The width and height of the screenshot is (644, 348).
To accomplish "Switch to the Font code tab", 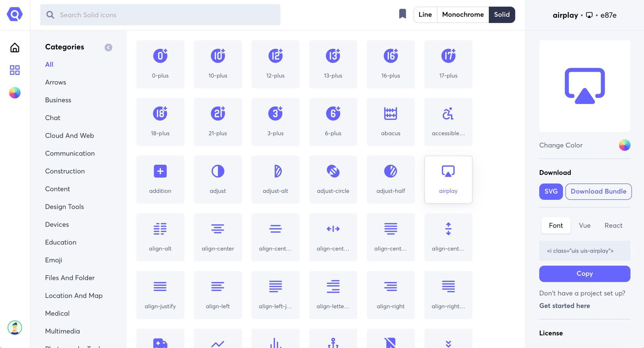I will (556, 225).
